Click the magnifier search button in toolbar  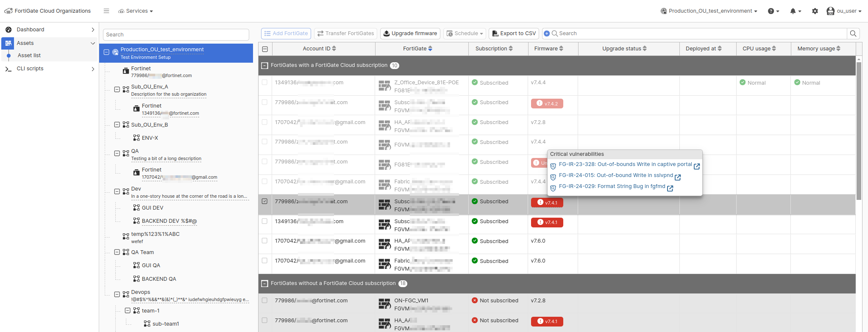click(853, 33)
